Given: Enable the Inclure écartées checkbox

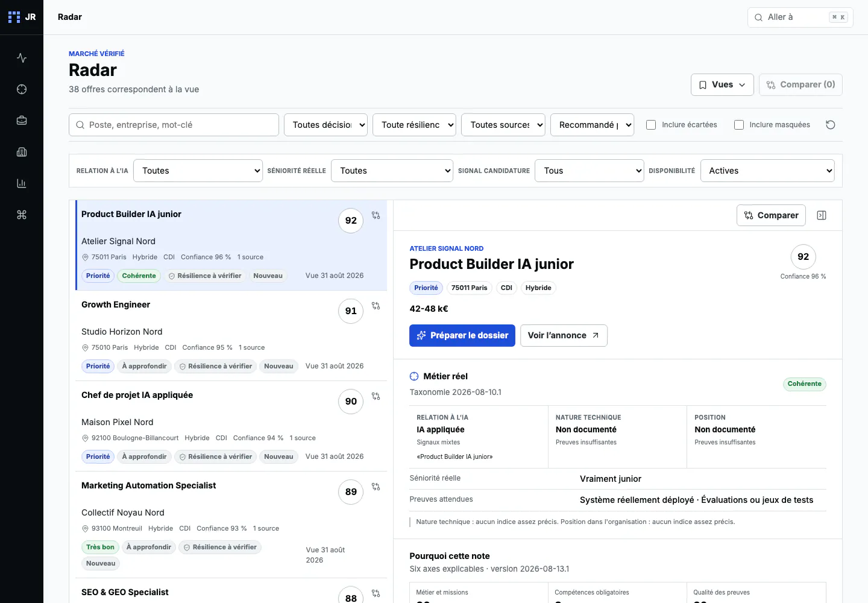Looking at the screenshot, I should point(651,125).
